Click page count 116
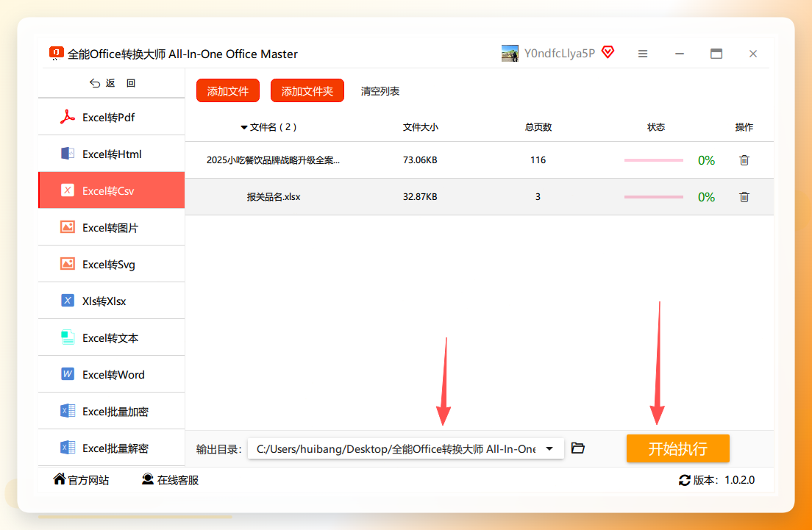 pyautogui.click(x=538, y=160)
